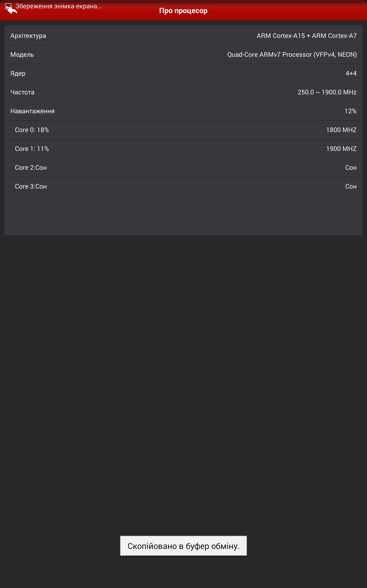Tap the "250.0 ~ 1900.0 MHz" frequency value

[327, 92]
